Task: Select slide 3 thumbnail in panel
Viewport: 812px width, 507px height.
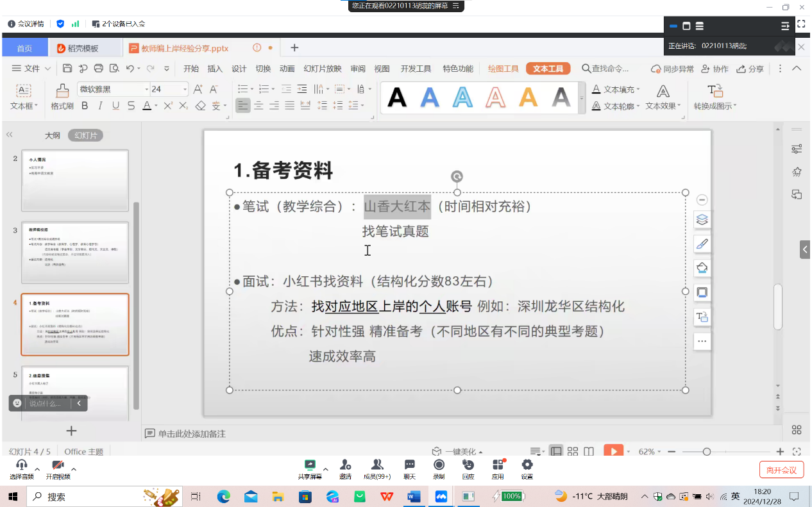Action: (x=74, y=253)
